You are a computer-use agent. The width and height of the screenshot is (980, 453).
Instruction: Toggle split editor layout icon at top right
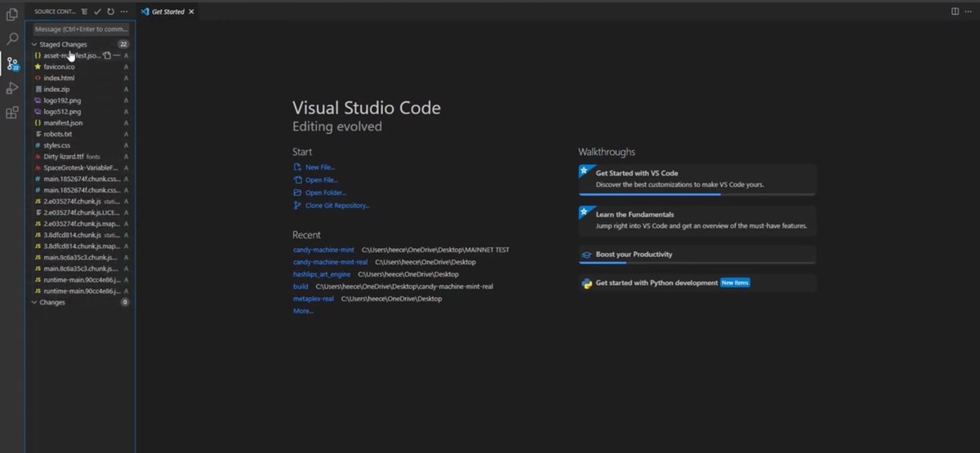point(955,11)
